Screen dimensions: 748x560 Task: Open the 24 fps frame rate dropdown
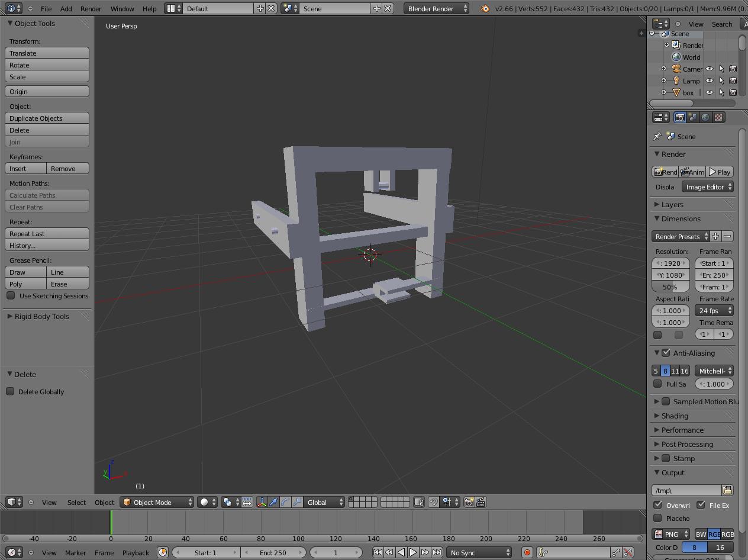(x=714, y=310)
